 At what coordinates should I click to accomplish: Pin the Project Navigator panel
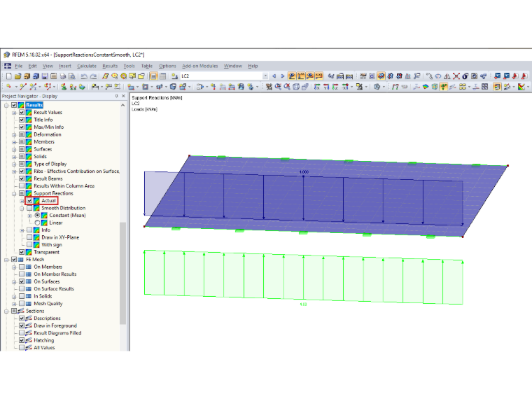tap(116, 97)
